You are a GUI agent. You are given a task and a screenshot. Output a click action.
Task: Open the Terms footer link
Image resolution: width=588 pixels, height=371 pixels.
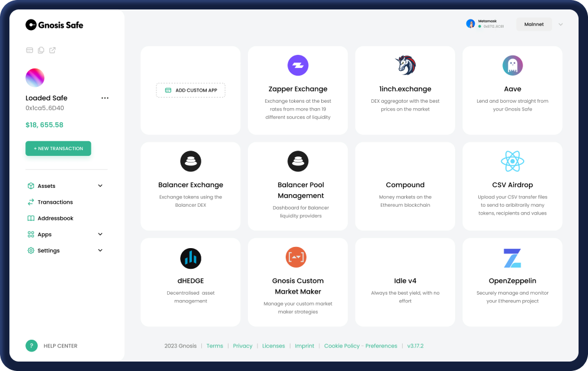(x=214, y=346)
